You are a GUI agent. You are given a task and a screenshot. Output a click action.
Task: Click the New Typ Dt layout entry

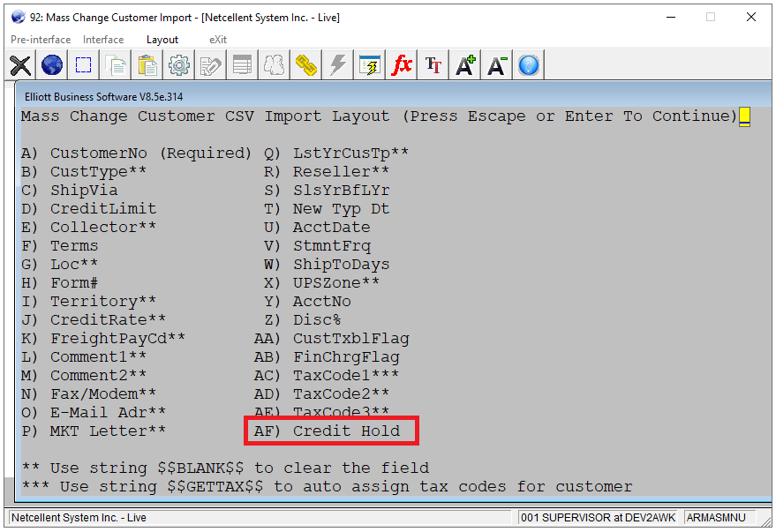click(327, 208)
